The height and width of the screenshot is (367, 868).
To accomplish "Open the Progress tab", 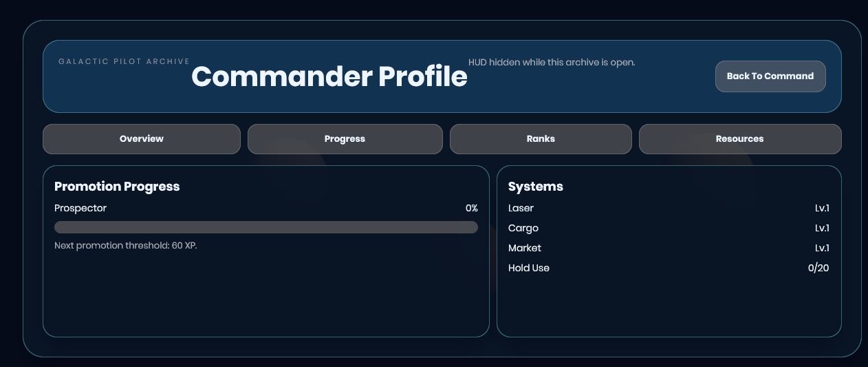I will coord(345,139).
